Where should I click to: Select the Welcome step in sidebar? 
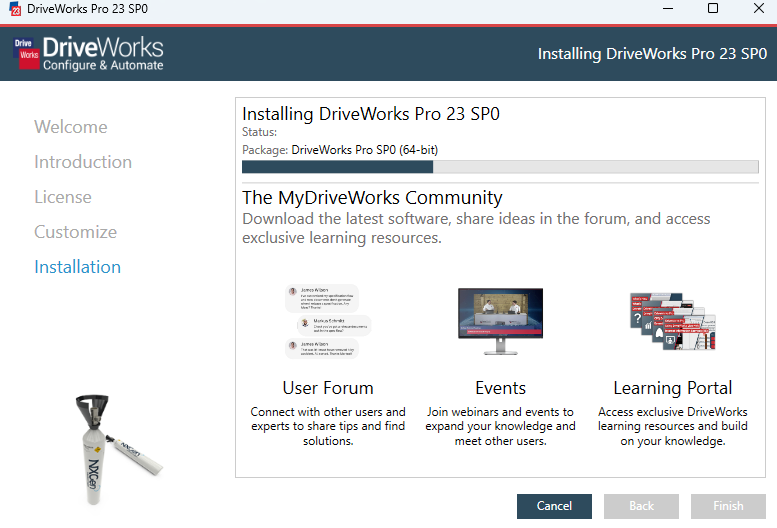pyautogui.click(x=70, y=127)
